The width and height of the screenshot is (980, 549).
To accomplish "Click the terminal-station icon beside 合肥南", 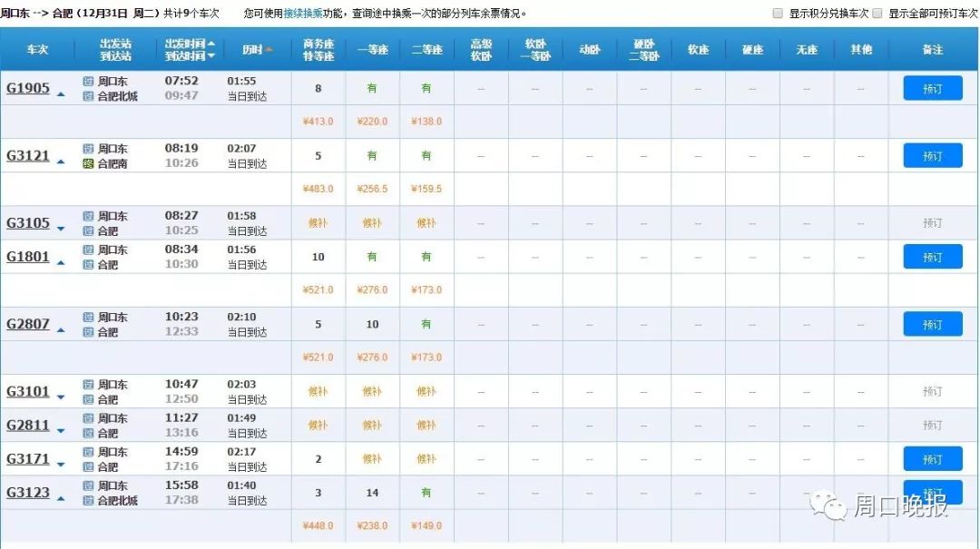I will pyautogui.click(x=88, y=164).
